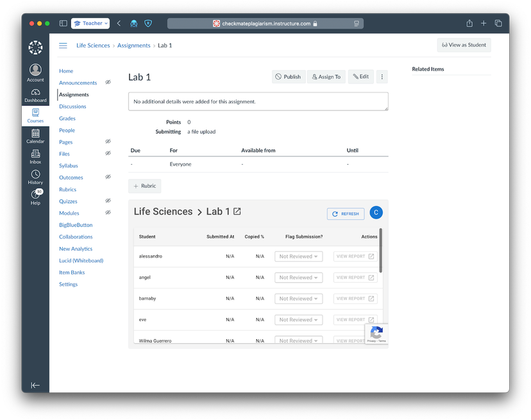This screenshot has width=531, height=420.
Task: Go to the Syllabus page
Action: coord(67,165)
